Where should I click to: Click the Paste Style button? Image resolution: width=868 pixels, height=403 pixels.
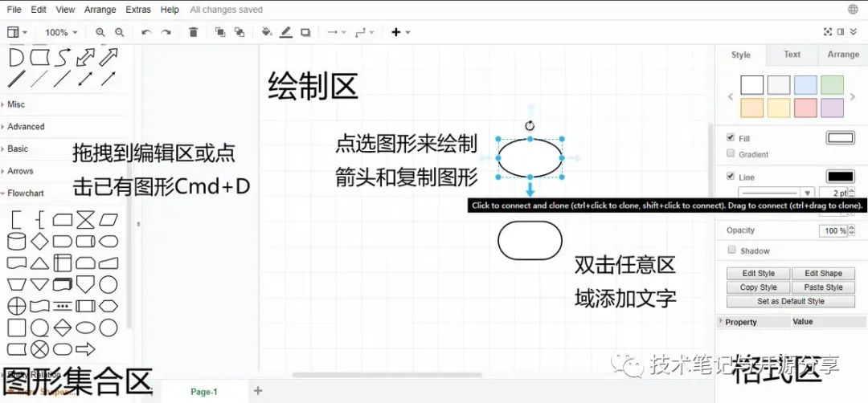tap(823, 287)
